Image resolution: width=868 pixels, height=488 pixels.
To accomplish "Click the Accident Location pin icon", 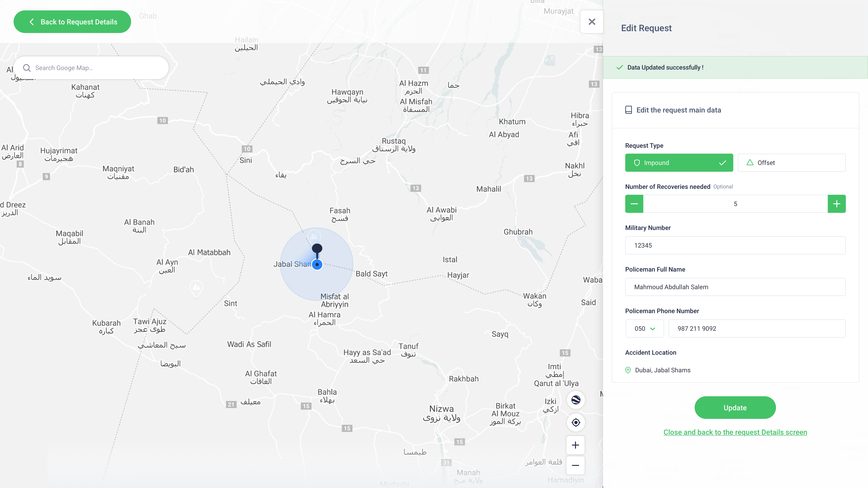I will tap(628, 370).
